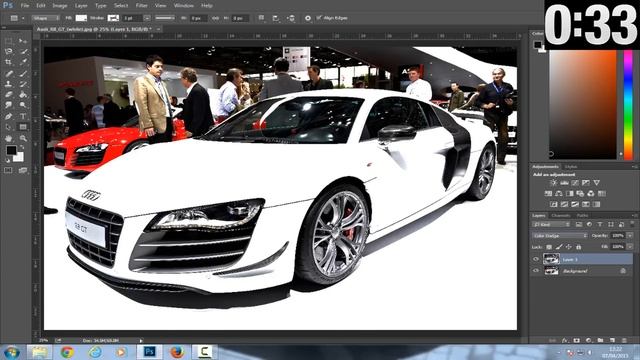640x360 pixels.
Task: Add Hue/Saturation adjustment
Action: pos(548,193)
